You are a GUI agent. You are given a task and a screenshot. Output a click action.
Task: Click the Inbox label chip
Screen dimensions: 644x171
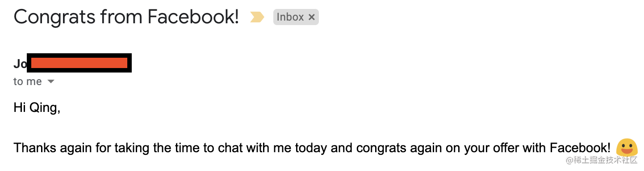click(x=296, y=17)
